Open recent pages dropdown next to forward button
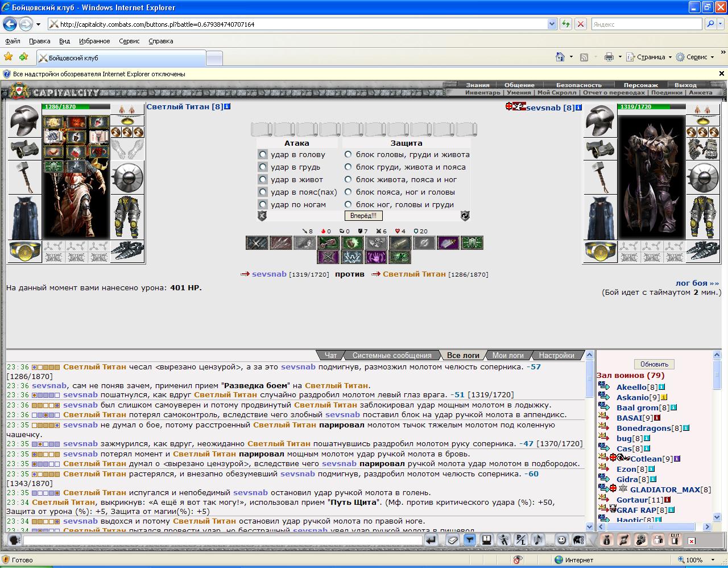This screenshot has height=568, width=728. tap(38, 24)
